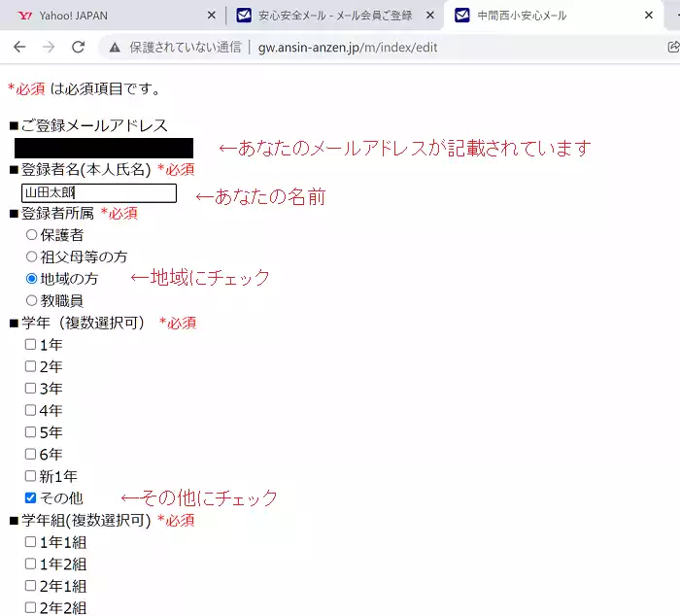680x616 pixels.
Task: Click the は必須項目です。 notice text
Action: pos(106,89)
